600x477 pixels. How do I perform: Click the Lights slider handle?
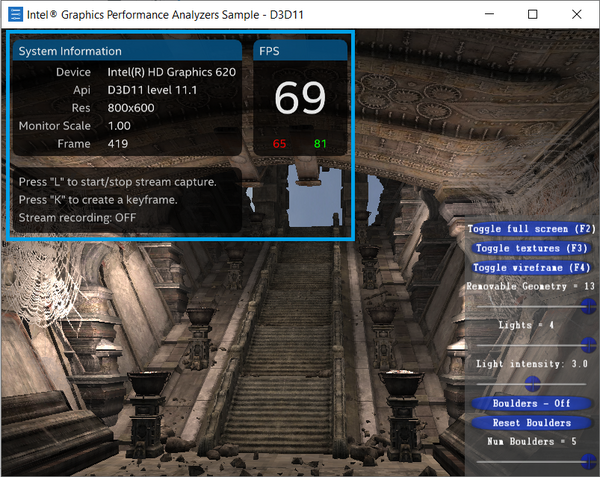588,345
